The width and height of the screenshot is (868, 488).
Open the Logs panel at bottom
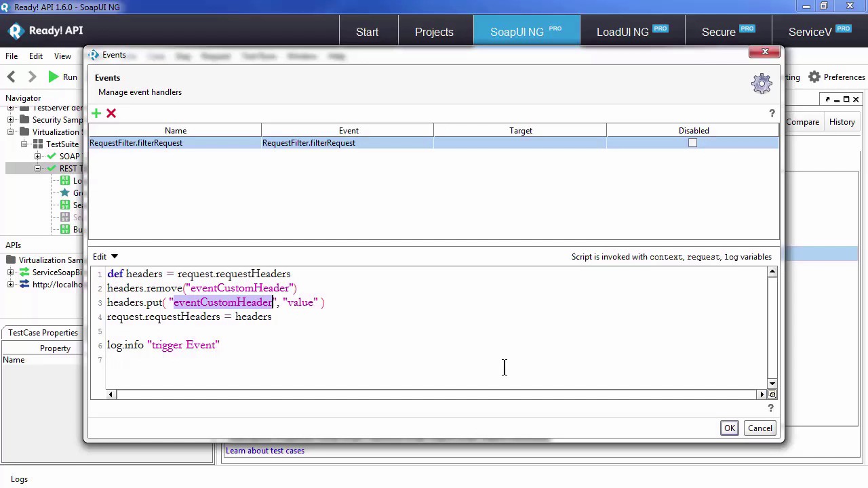click(x=19, y=479)
